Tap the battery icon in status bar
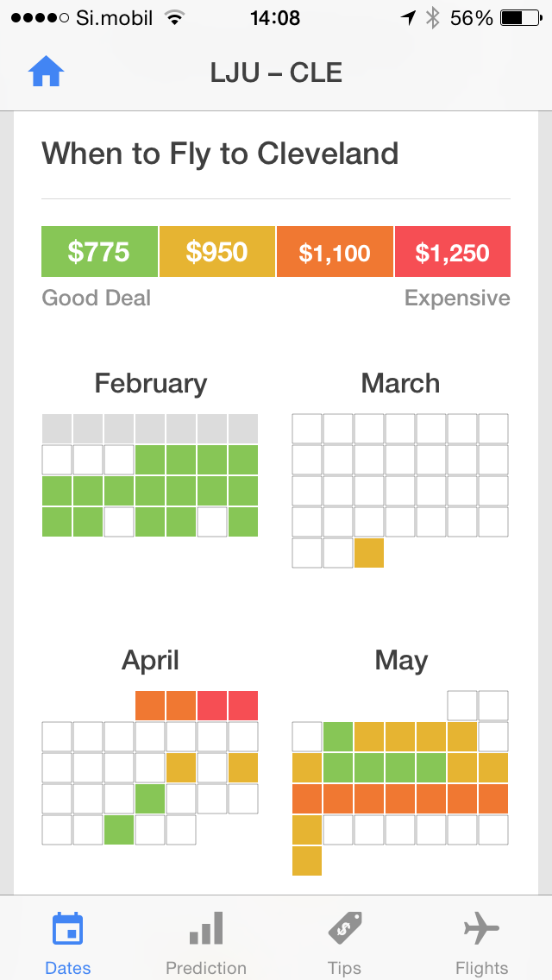 (x=521, y=18)
